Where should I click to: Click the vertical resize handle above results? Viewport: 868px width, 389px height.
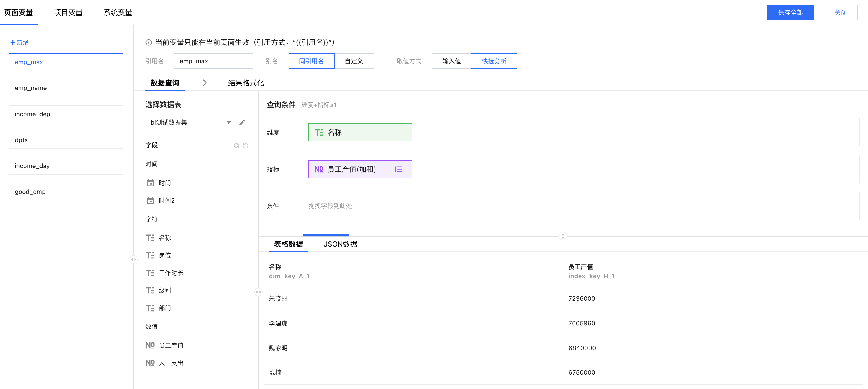(x=563, y=236)
